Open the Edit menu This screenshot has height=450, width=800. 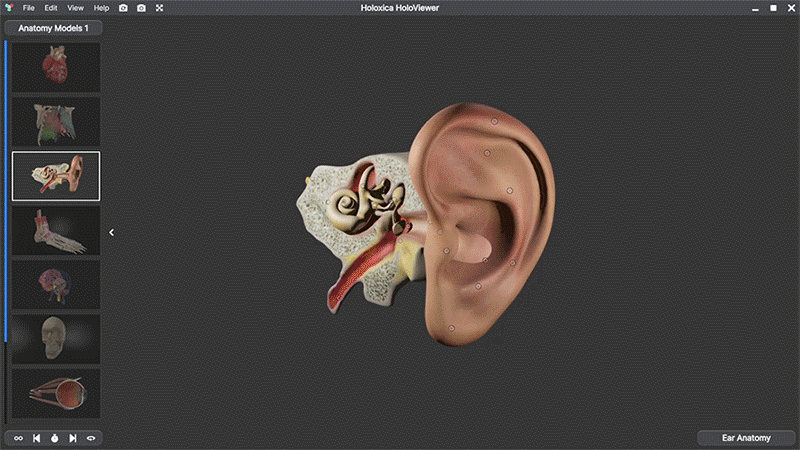[x=51, y=8]
